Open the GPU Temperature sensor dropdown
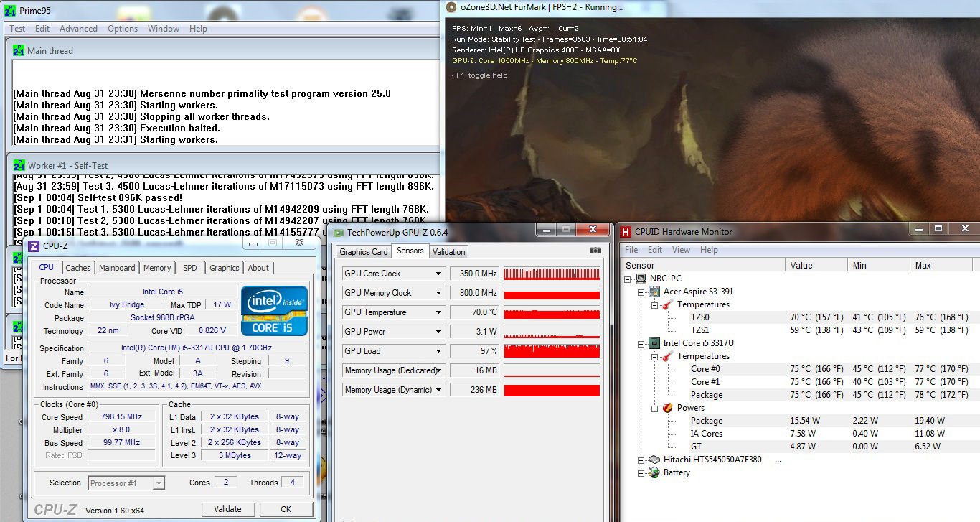Image resolution: width=980 pixels, height=522 pixels. click(x=439, y=312)
